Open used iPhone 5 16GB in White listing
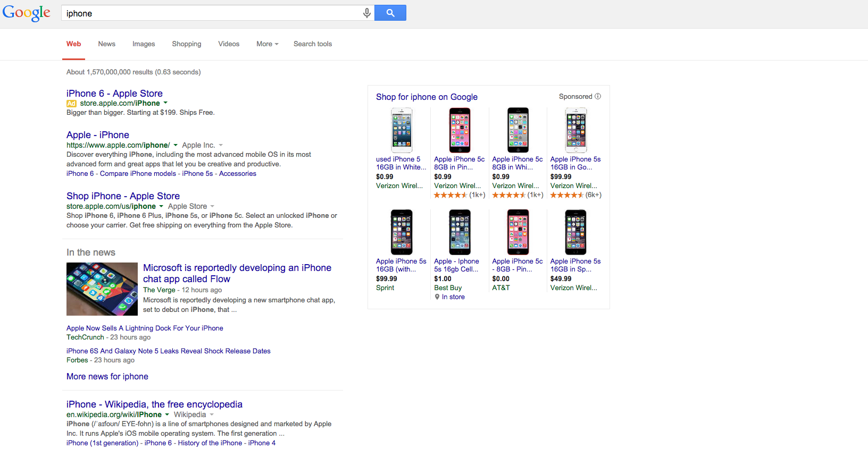This screenshot has height=457, width=868. coord(401,163)
